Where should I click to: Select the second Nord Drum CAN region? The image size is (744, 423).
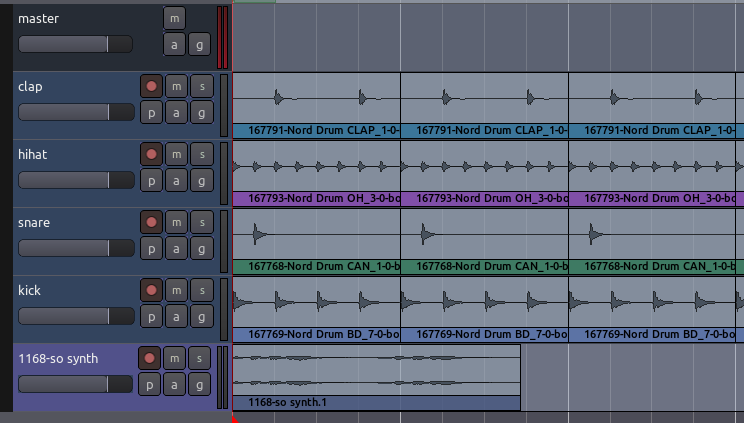coord(484,241)
